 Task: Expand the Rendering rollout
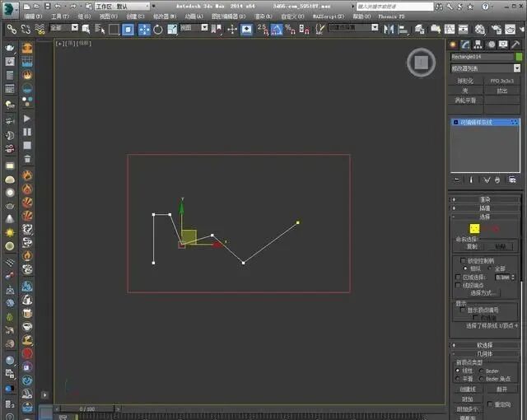point(484,199)
